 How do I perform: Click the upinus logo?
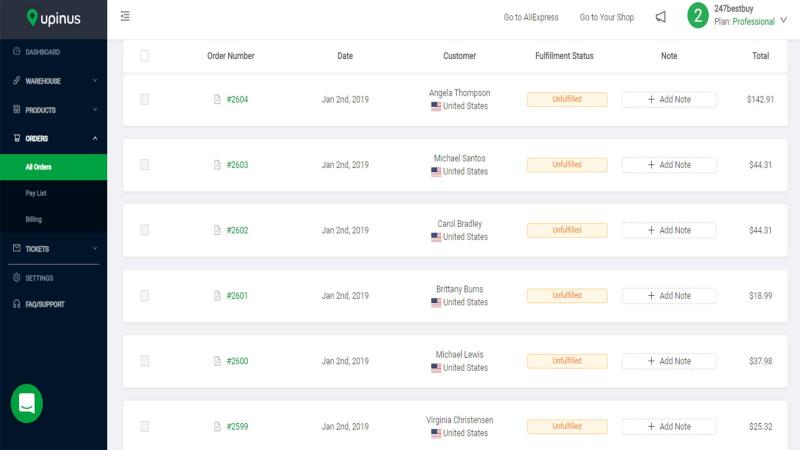(54, 18)
